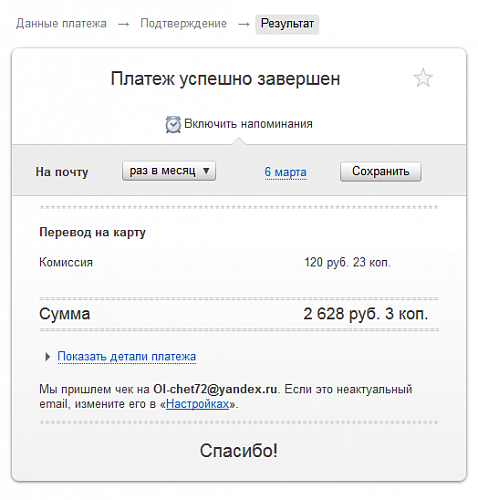Expand Показать детали платежа
478x500 pixels.
(x=127, y=356)
